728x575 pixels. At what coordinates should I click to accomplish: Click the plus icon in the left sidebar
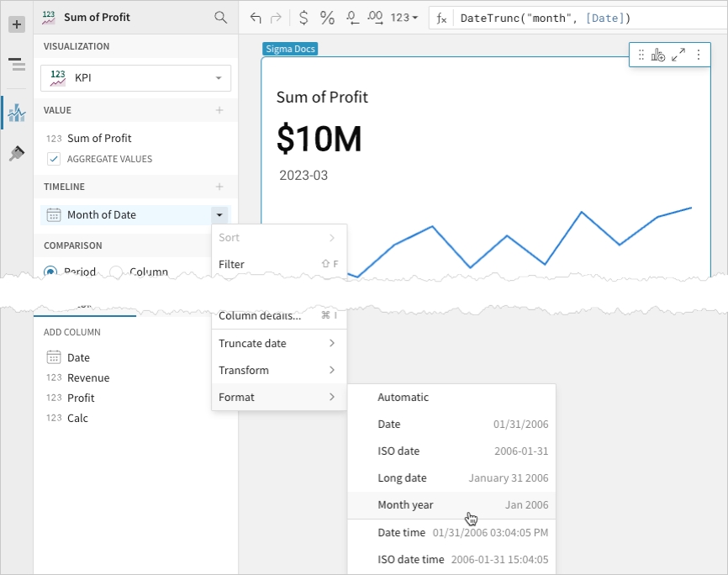click(x=17, y=24)
